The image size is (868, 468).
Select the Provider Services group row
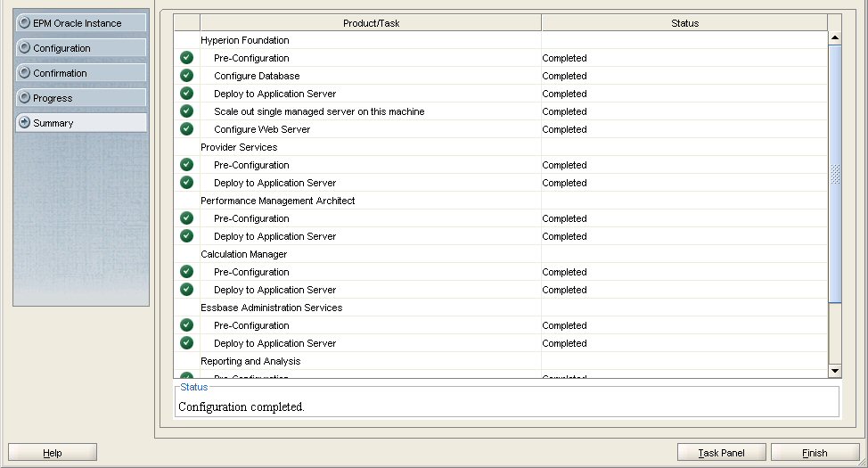click(501, 147)
